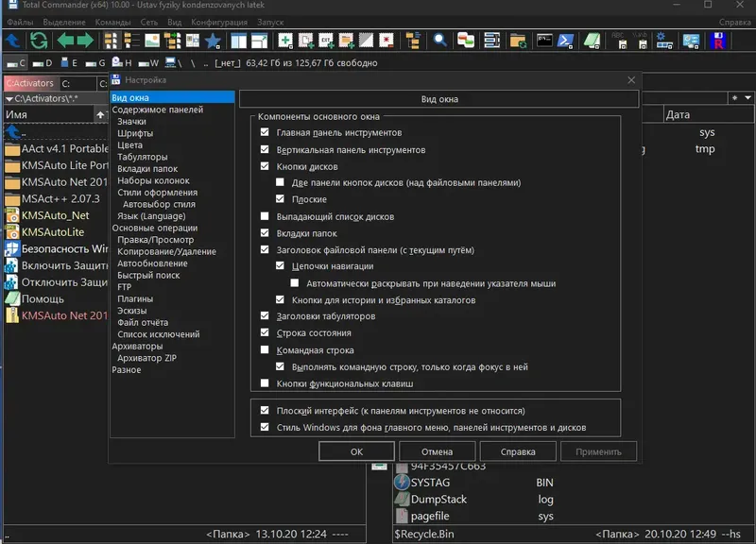Select drive D button in drive bar
The image size is (756, 544).
click(x=43, y=63)
